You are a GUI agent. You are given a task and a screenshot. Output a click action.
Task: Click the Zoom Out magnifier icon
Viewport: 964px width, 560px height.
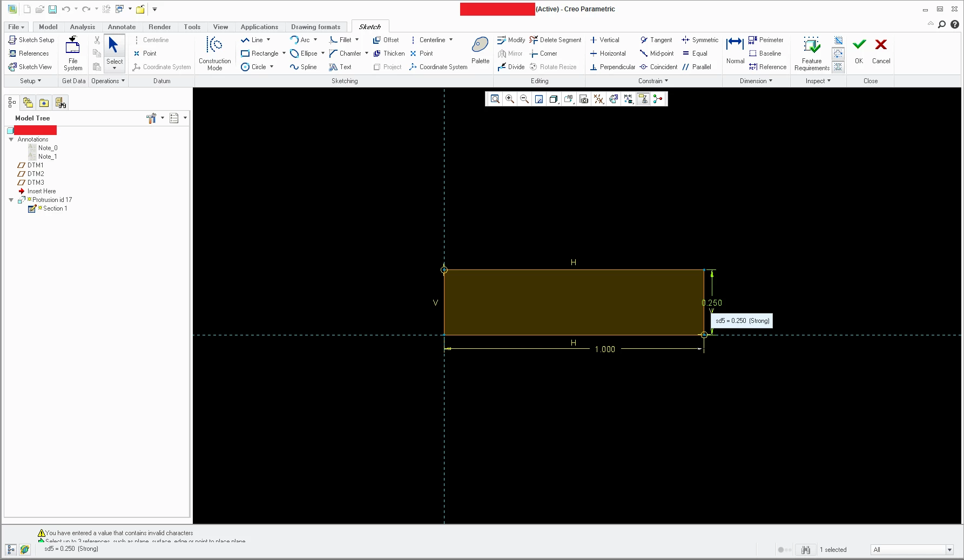click(x=524, y=99)
